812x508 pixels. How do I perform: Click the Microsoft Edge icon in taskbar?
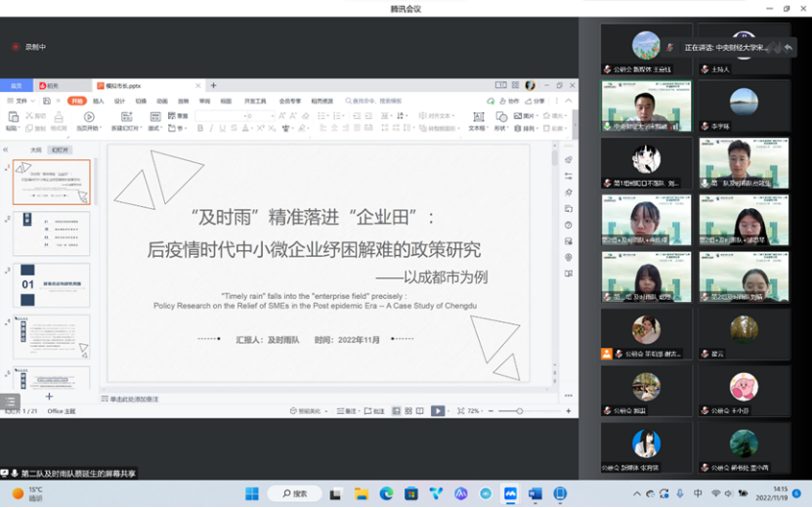386,493
